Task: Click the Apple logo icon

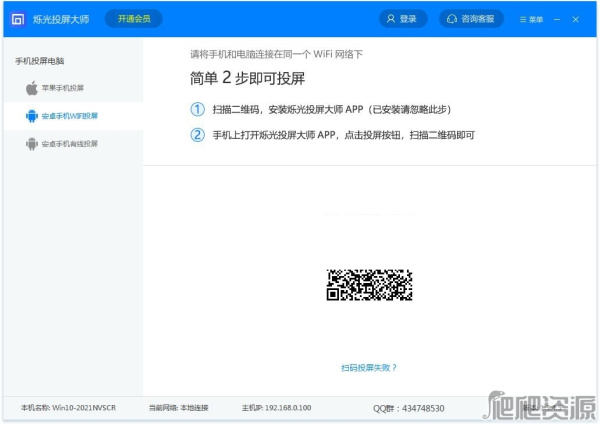Action: pyautogui.click(x=32, y=88)
